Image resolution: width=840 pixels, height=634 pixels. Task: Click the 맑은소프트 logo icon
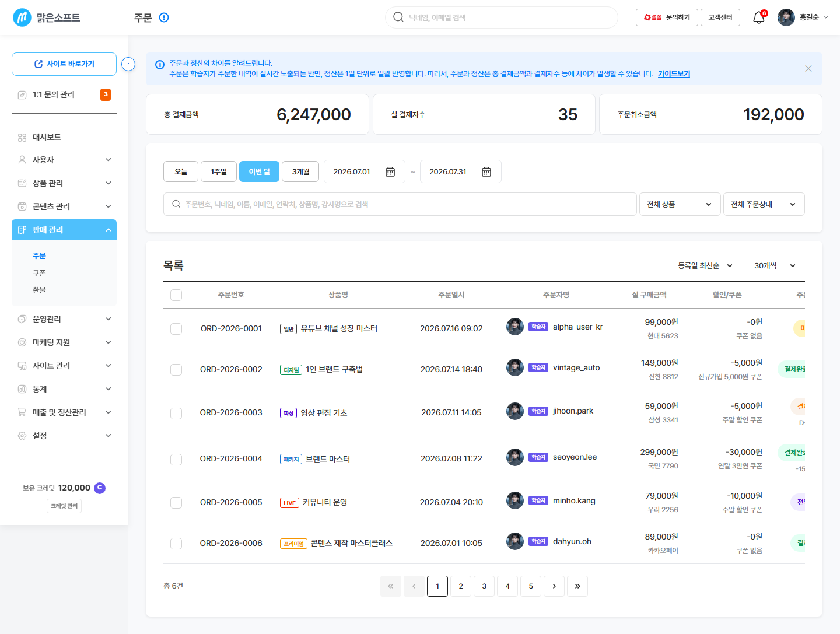22,17
